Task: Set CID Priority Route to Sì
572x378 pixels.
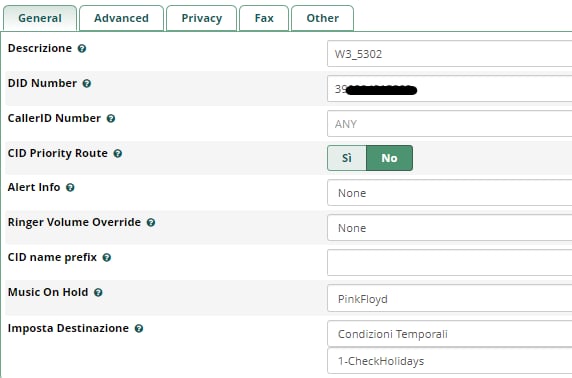Action: coord(347,158)
